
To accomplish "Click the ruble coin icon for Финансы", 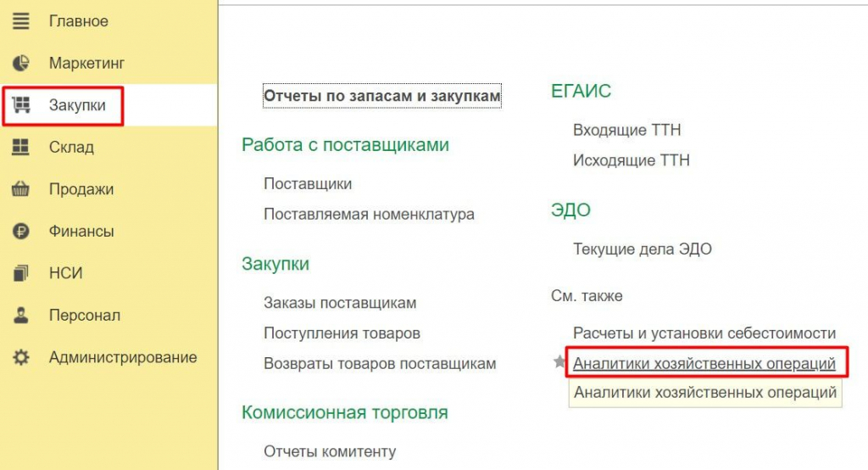I will coord(21,231).
